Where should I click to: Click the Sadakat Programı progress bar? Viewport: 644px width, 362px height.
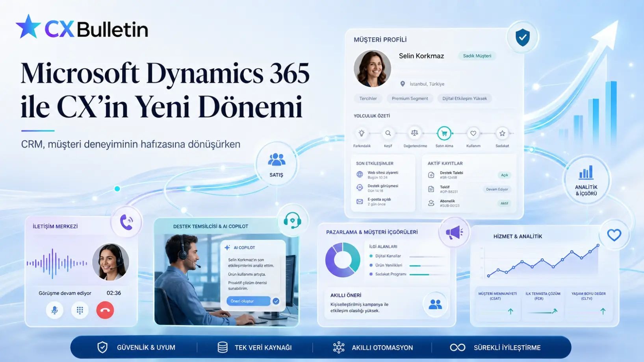point(427,274)
